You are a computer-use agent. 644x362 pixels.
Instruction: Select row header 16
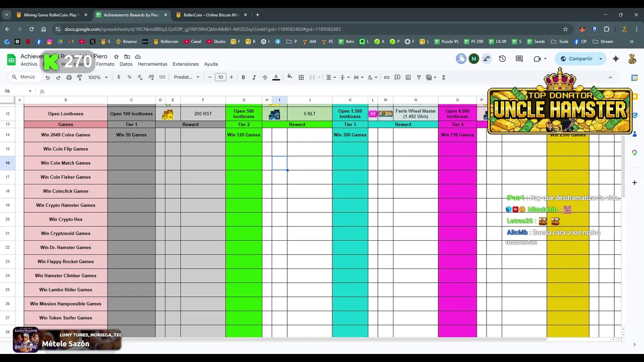8,163
